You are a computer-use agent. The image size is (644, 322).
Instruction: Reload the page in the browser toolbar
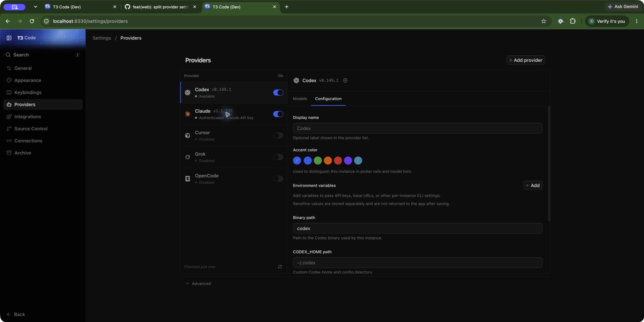point(32,21)
